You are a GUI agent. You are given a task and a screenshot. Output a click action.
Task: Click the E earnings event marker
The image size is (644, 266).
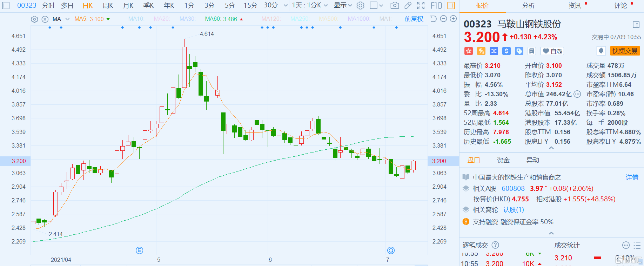(139, 250)
